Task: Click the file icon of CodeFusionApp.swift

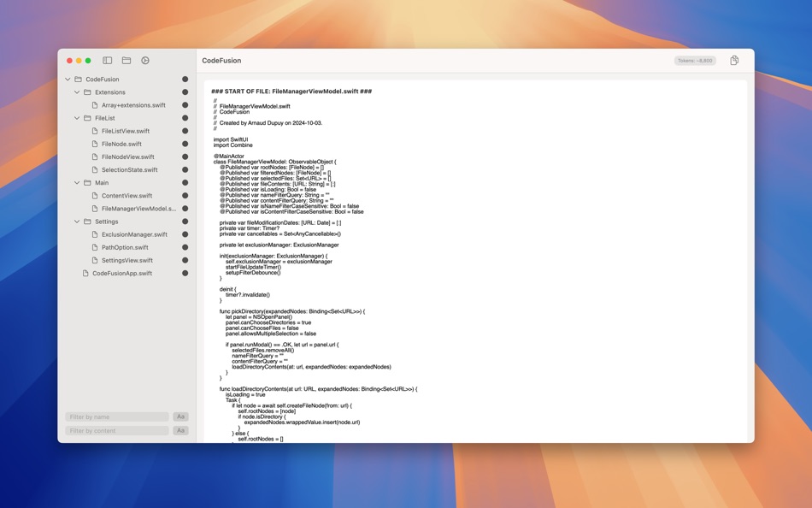Action: pos(85,274)
